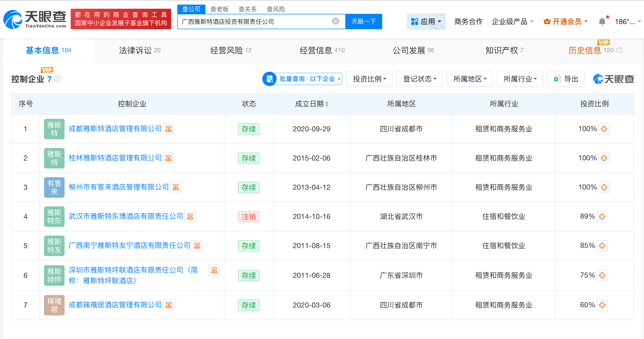This screenshot has width=644, height=339.
Task: Open relationship chart icon beside 成都雅斯特酒店管理有限公司
Action: (169, 129)
